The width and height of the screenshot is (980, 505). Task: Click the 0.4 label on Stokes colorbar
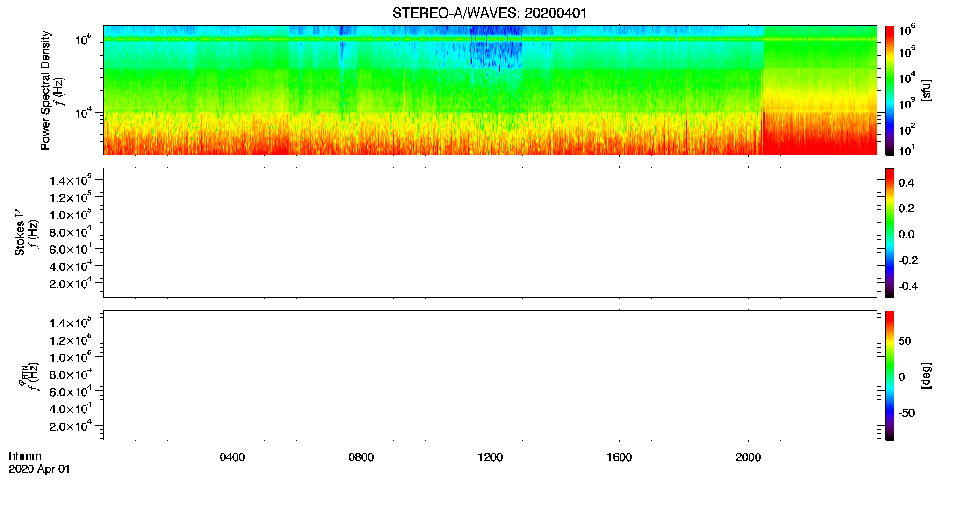pyautogui.click(x=906, y=183)
